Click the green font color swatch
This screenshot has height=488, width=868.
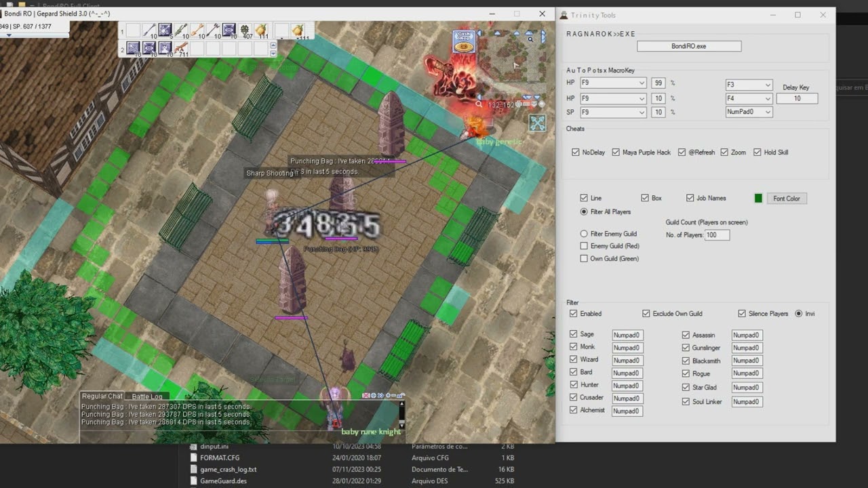tap(758, 198)
